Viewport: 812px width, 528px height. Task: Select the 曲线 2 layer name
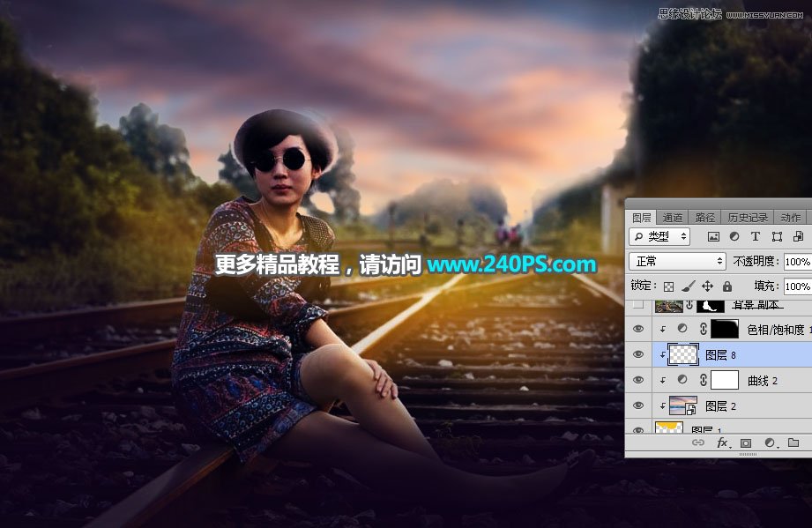763,381
